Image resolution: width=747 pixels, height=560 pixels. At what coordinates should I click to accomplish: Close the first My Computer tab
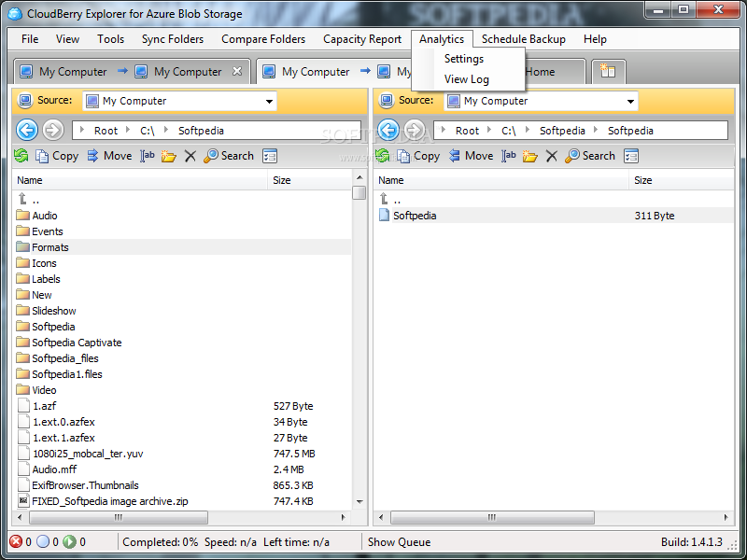pyautogui.click(x=237, y=72)
